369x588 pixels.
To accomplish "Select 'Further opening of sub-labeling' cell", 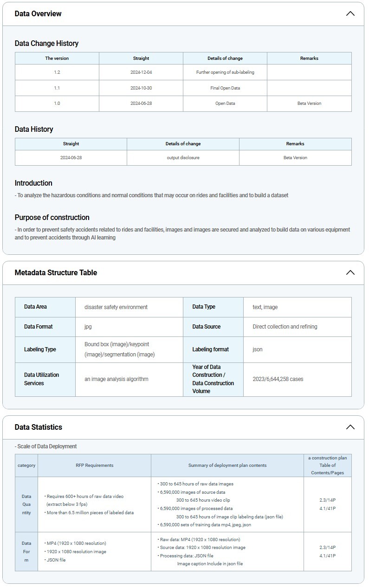I will (x=225, y=72).
